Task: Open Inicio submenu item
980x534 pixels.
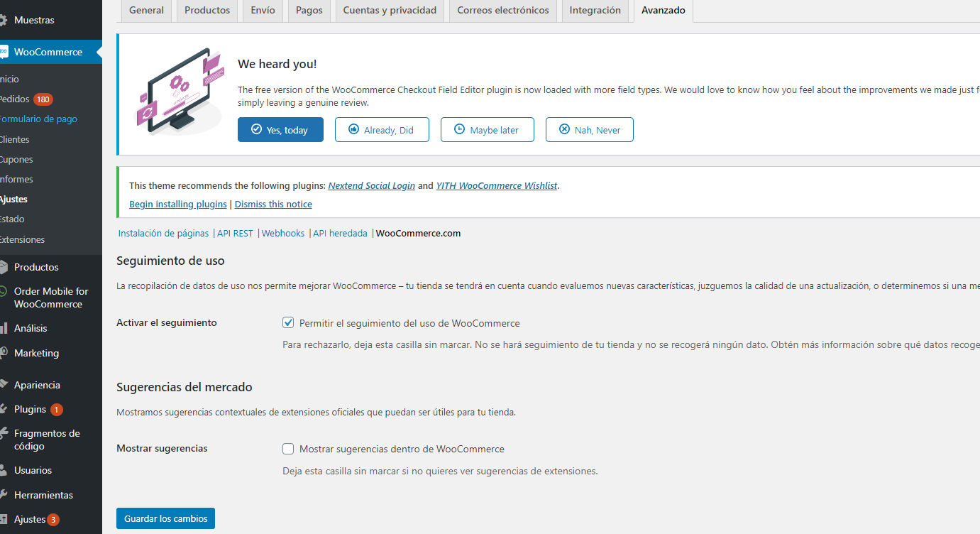Action: pyautogui.click(x=9, y=79)
